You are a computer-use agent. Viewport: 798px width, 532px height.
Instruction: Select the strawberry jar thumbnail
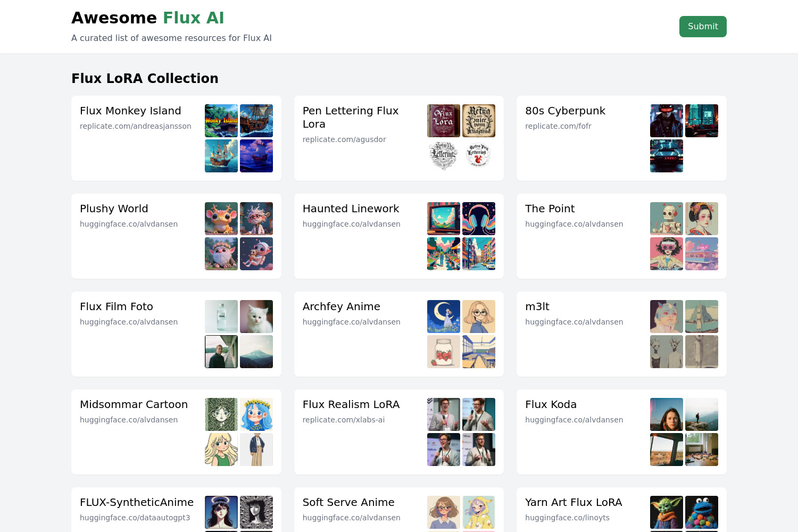coord(444,352)
